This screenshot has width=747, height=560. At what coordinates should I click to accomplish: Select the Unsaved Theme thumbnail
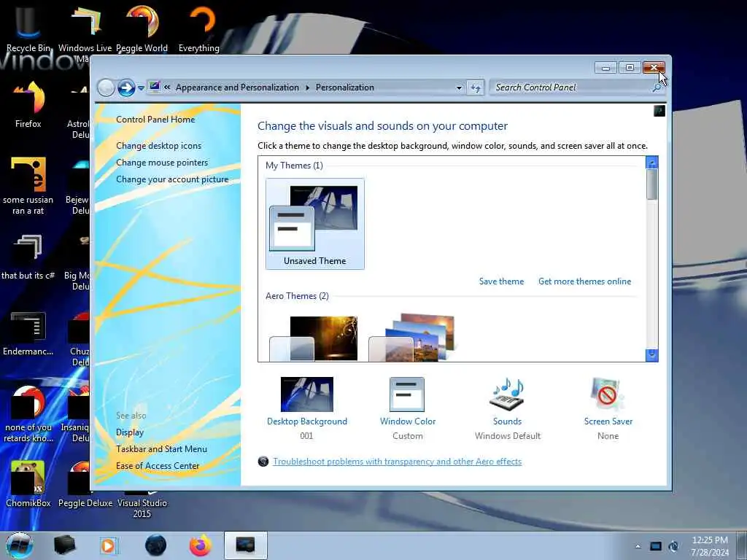(x=315, y=224)
